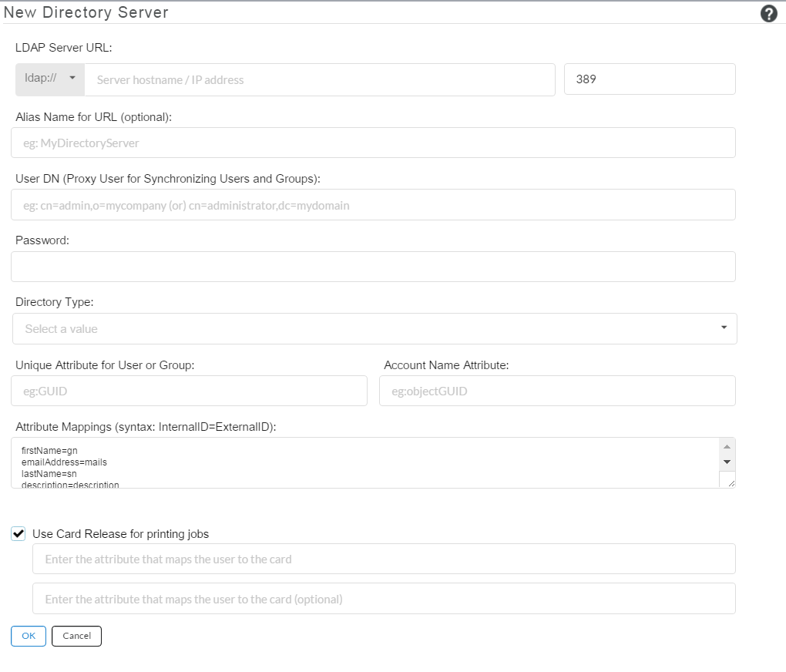The height and width of the screenshot is (672, 786).
Task: Click the port number field showing 389
Action: (649, 79)
